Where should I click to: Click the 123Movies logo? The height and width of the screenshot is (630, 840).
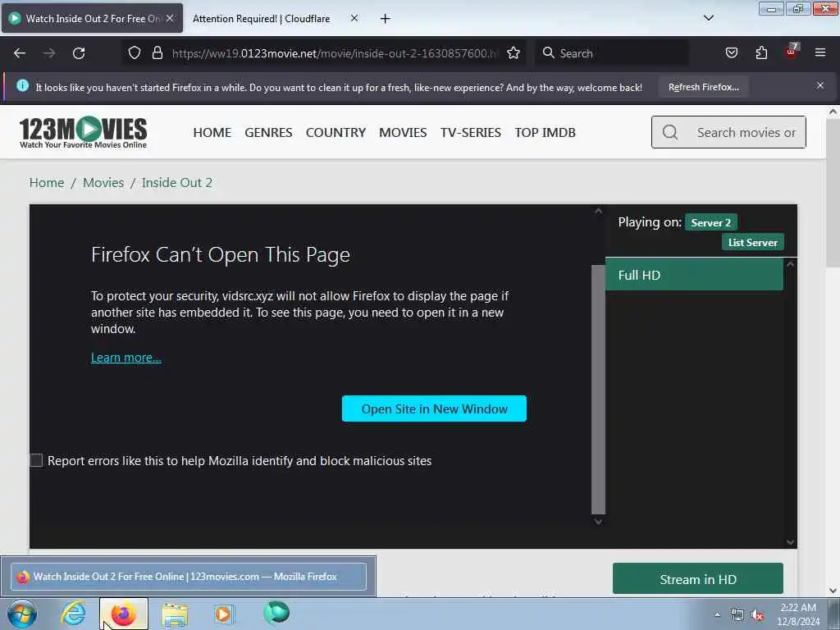pyautogui.click(x=83, y=132)
